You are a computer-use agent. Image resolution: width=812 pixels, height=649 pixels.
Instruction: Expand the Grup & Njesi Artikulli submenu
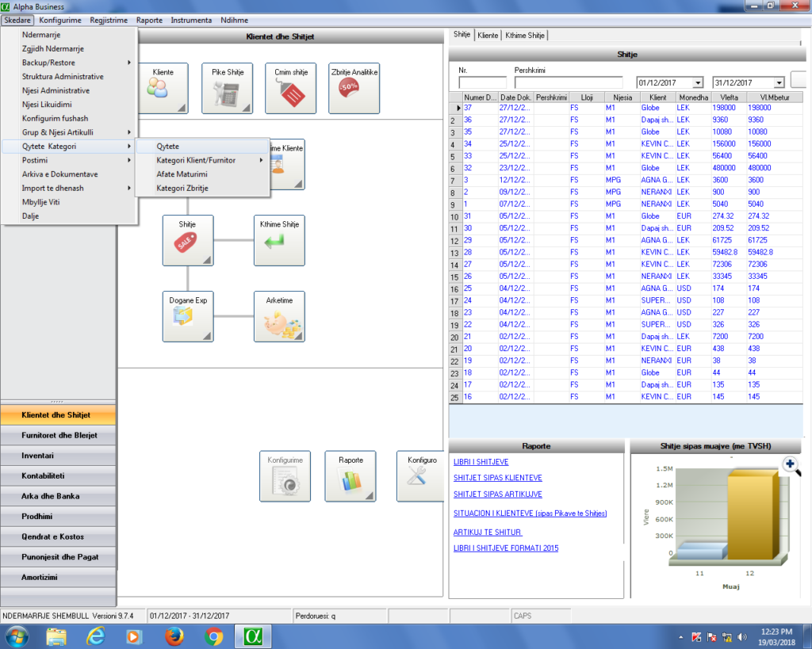coord(70,132)
